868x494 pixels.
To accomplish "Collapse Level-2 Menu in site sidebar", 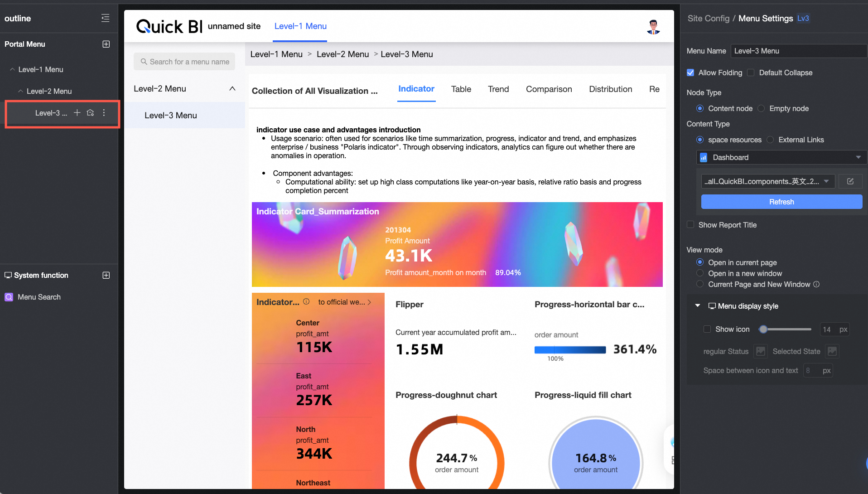I will tap(232, 89).
